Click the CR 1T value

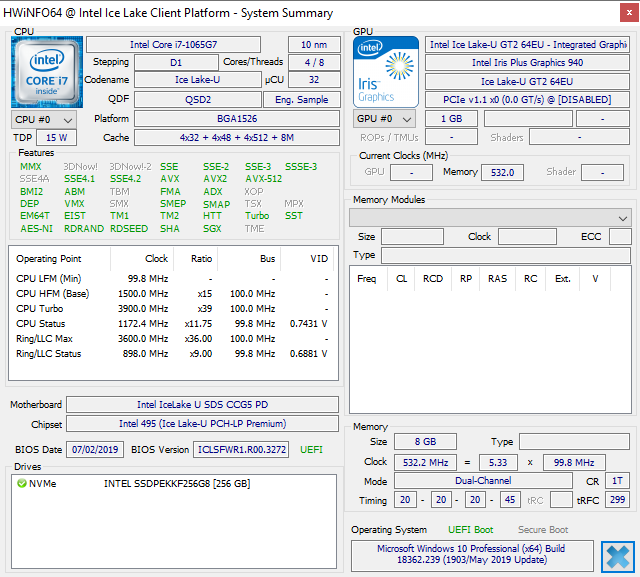click(x=617, y=481)
